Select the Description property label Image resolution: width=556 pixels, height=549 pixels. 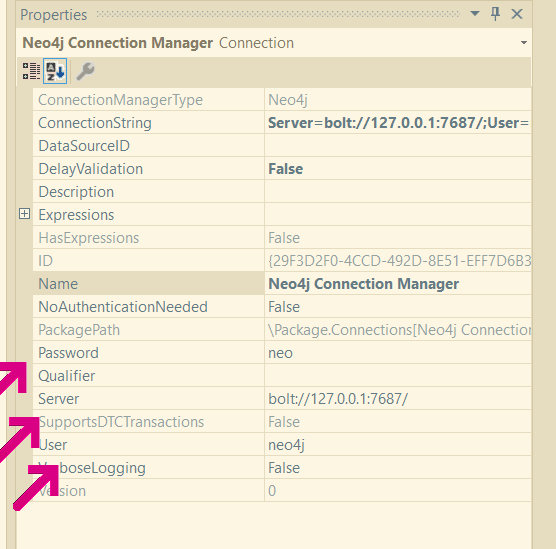coord(76,192)
